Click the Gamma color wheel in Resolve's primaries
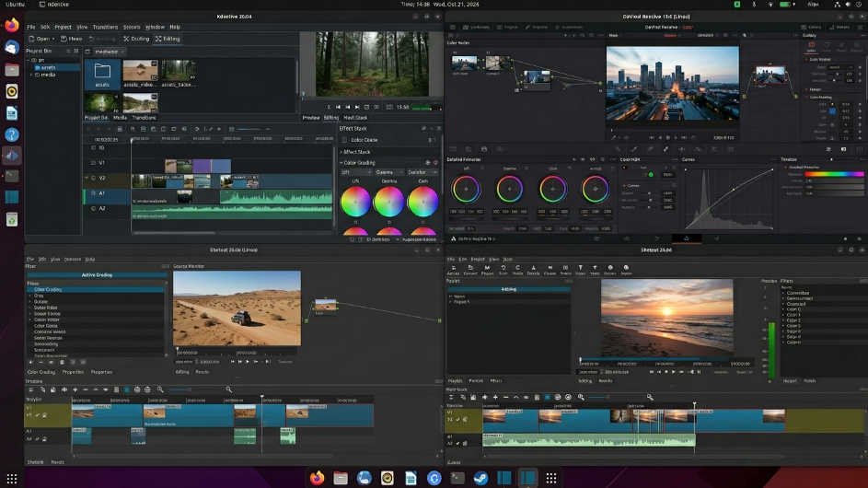This screenshot has height=488, width=868. pos(509,190)
